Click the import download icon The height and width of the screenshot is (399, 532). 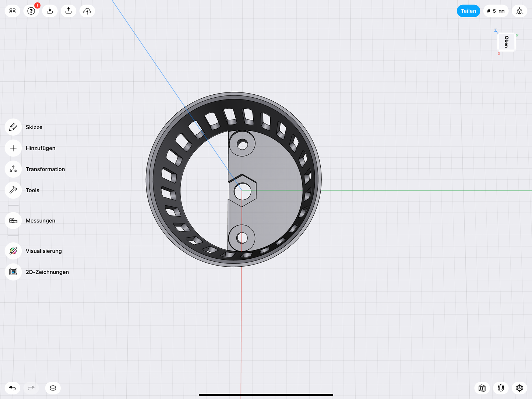pyautogui.click(x=50, y=11)
